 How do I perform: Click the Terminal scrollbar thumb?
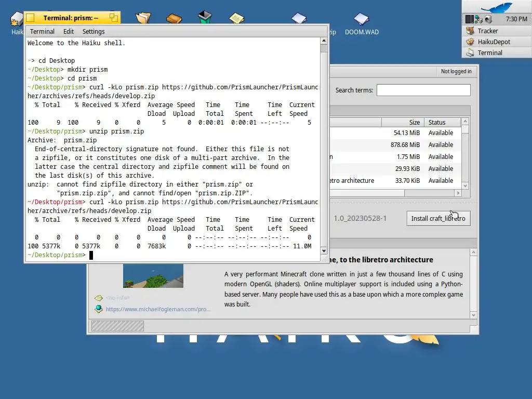[324, 48]
